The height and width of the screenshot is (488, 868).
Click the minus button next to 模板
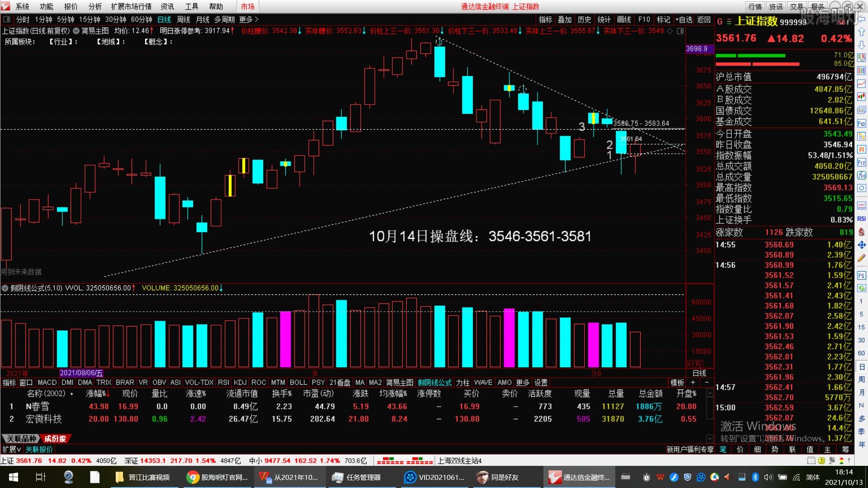tap(707, 383)
